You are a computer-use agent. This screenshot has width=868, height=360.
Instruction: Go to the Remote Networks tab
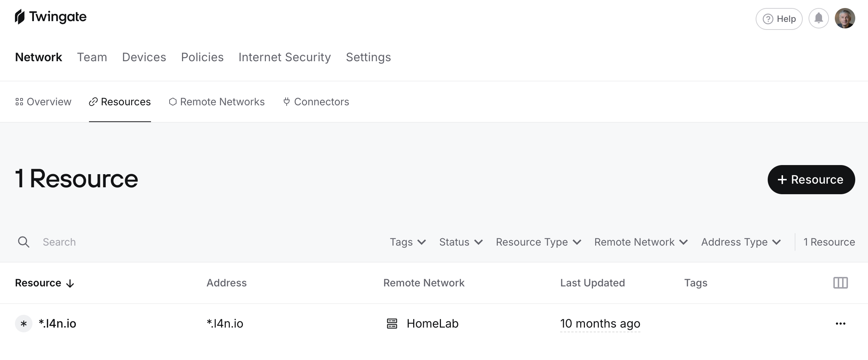click(x=217, y=102)
